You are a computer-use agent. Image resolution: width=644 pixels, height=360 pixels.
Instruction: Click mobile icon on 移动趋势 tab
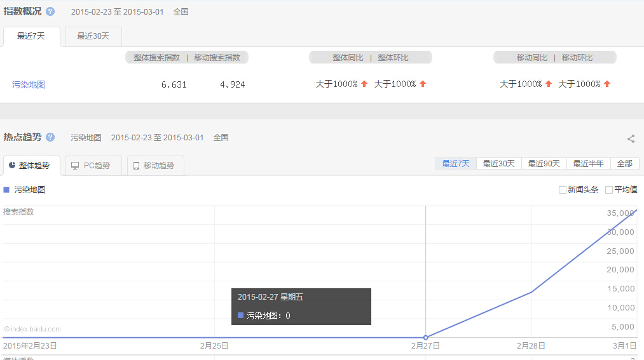coord(136,166)
